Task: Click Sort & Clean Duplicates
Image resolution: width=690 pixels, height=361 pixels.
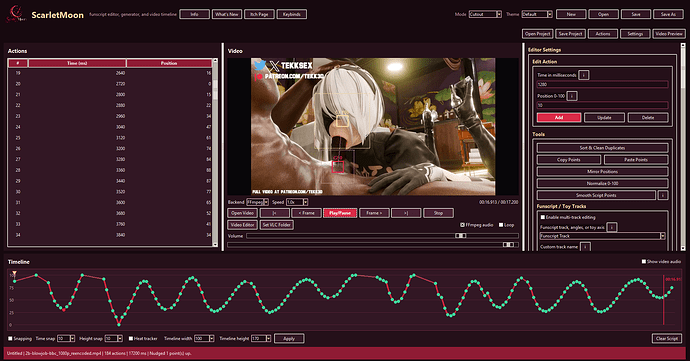Action: coord(602,148)
